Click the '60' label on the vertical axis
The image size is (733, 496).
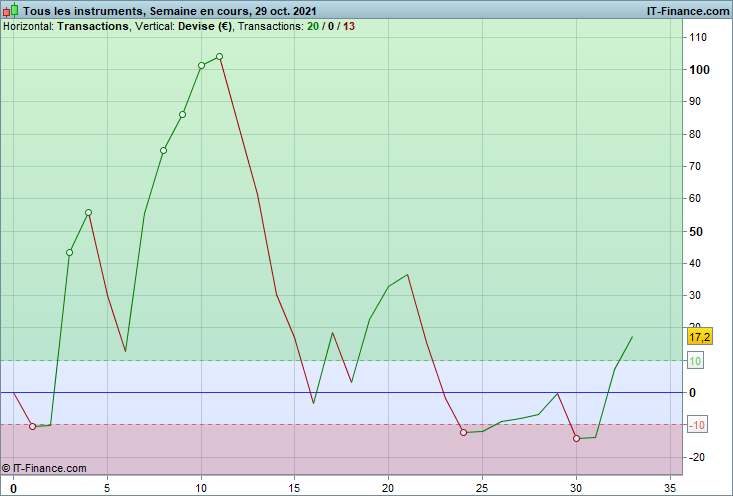point(695,198)
